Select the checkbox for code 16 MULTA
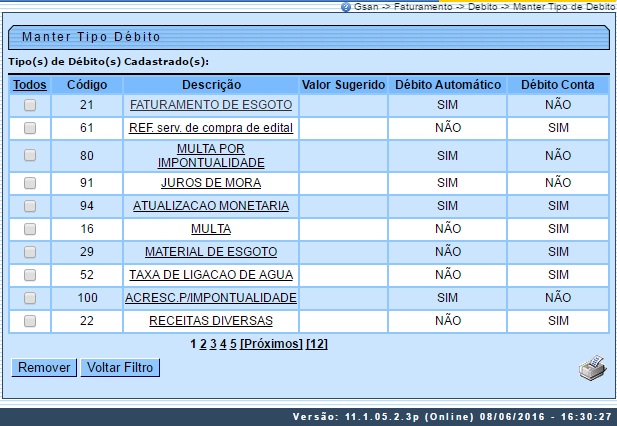Screen dimensions: 617x426 click(x=30, y=229)
